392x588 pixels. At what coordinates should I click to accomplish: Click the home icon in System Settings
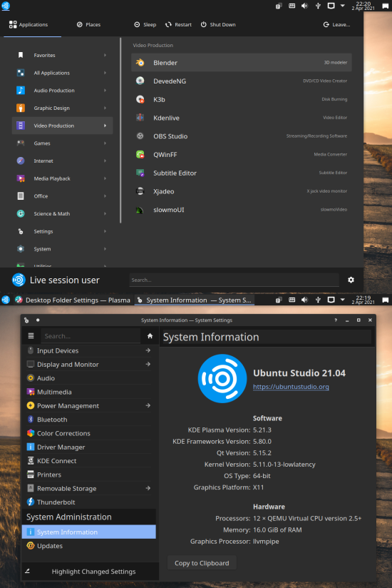pyautogui.click(x=150, y=336)
